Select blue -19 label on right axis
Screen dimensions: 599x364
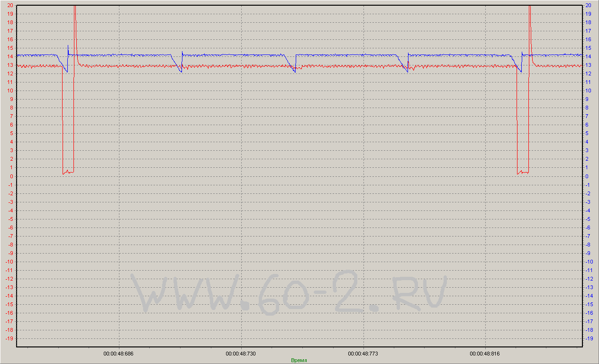tap(589, 339)
